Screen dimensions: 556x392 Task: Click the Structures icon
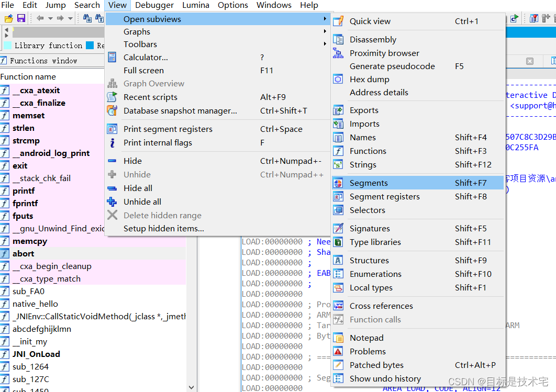tap(338, 261)
